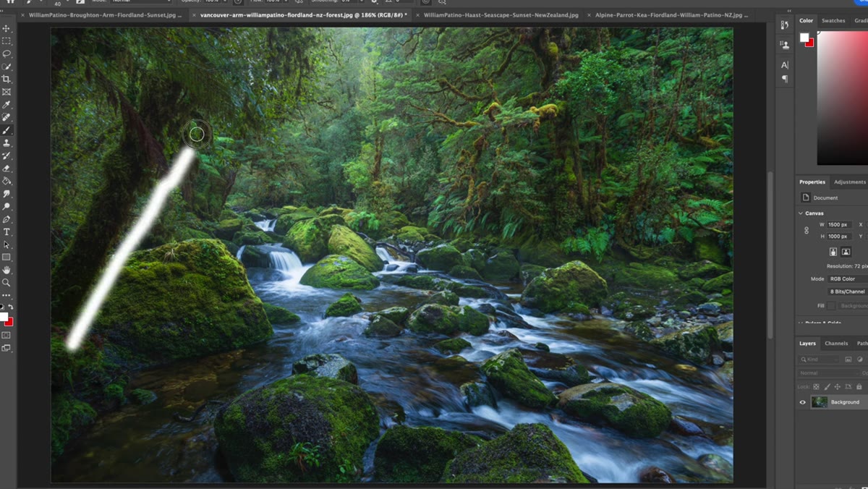Screen dimensions: 868x489
Task: Change the screen mode from the toolbar
Action: (7, 348)
